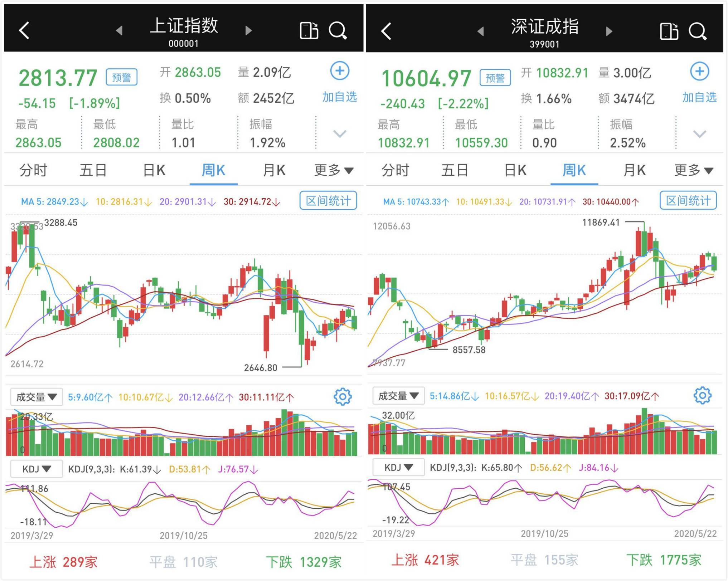Expand more quote details for 深证成指
Image resolution: width=728 pixels, height=581 pixels.
point(700,134)
